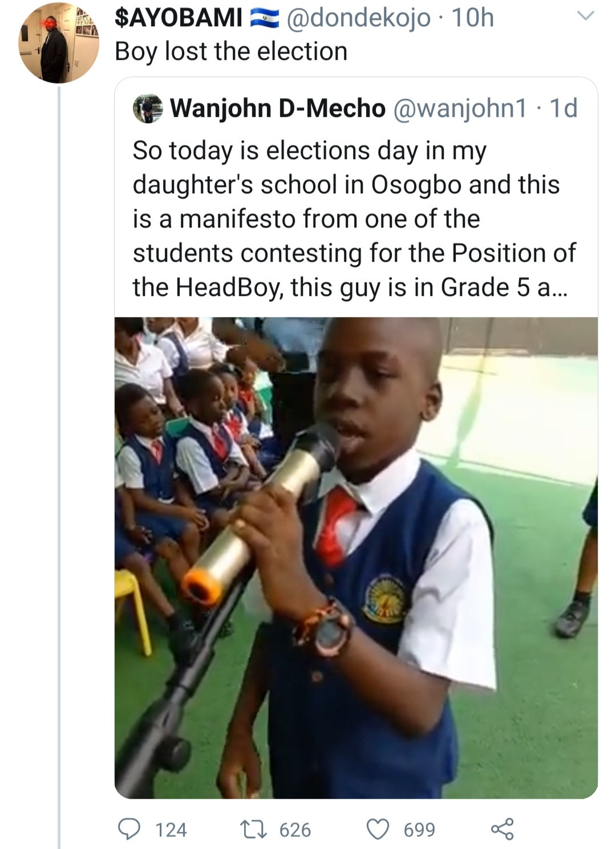The height and width of the screenshot is (849, 616).
Task: Click the 699 likes count
Action: click(x=419, y=830)
